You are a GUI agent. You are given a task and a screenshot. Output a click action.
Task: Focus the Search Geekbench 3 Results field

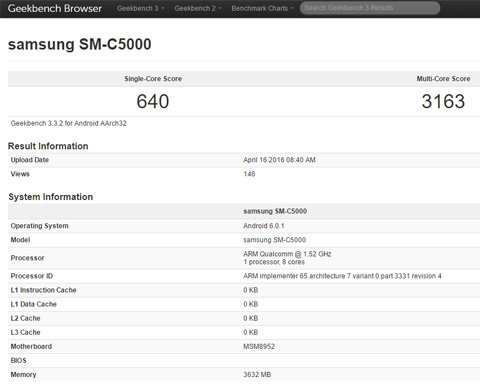pyautogui.click(x=370, y=8)
